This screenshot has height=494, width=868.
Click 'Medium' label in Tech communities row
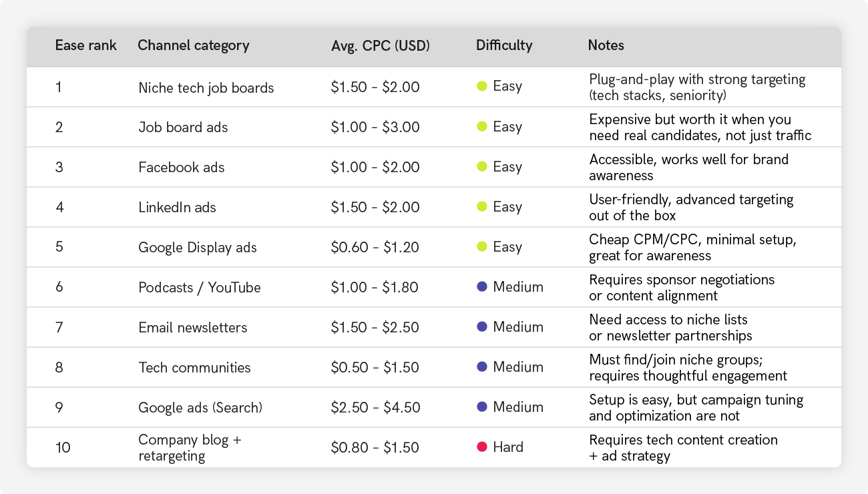click(518, 367)
